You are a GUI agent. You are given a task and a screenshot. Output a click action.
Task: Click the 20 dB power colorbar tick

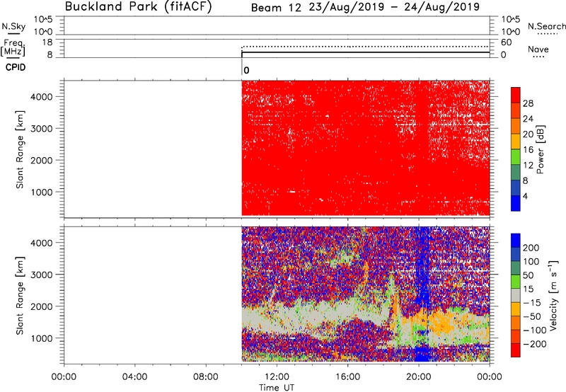(x=528, y=134)
